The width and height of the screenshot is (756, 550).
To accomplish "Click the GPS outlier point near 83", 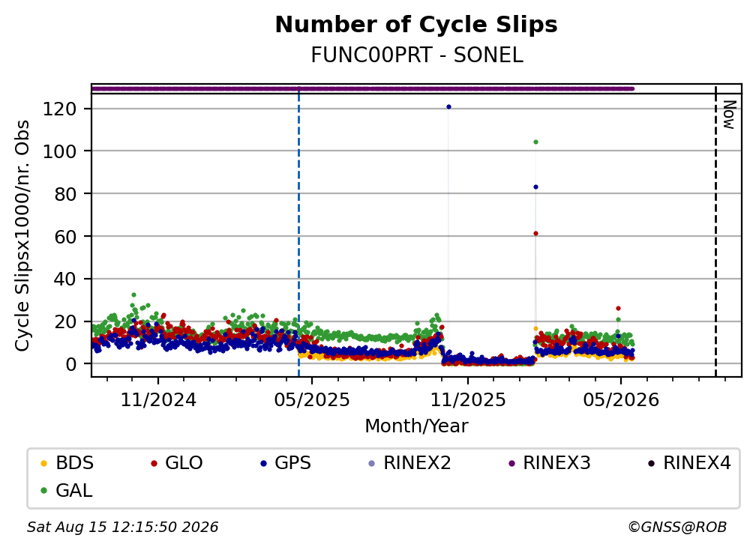I will [x=535, y=187].
